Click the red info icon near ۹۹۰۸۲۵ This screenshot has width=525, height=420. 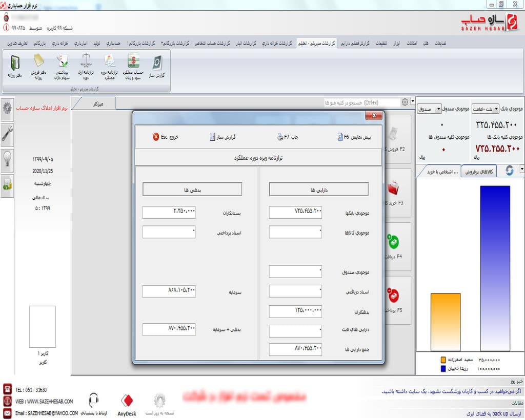coord(6,28)
